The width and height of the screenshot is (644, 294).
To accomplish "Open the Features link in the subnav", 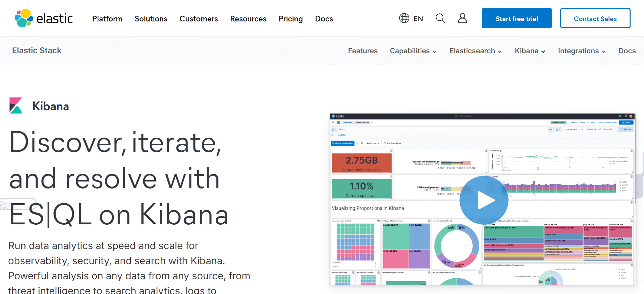I will (x=363, y=51).
